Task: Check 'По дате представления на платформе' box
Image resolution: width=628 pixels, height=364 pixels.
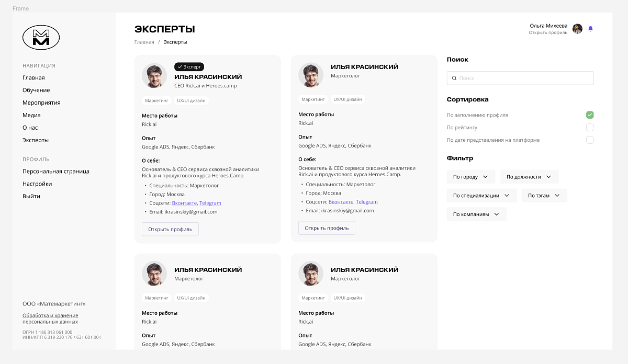Action: pos(590,140)
